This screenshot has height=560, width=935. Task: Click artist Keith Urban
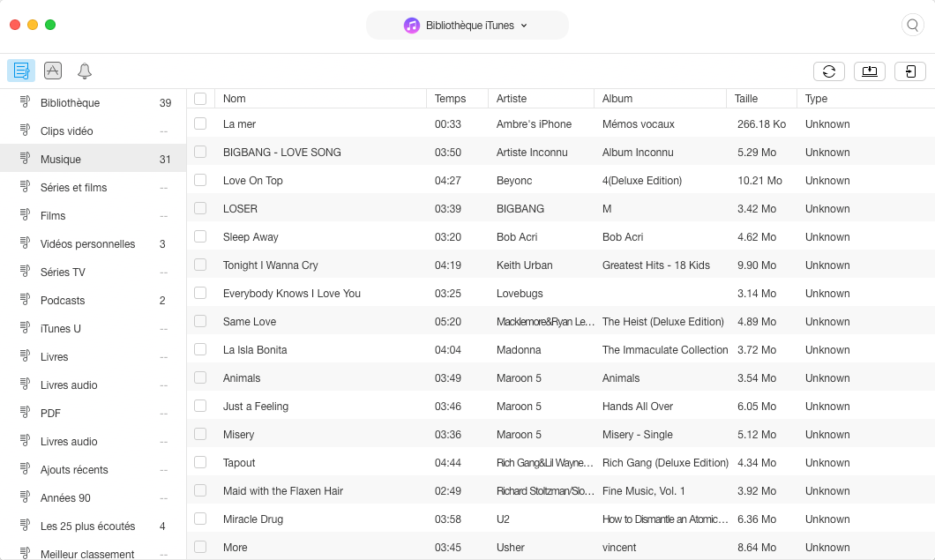pos(524,265)
